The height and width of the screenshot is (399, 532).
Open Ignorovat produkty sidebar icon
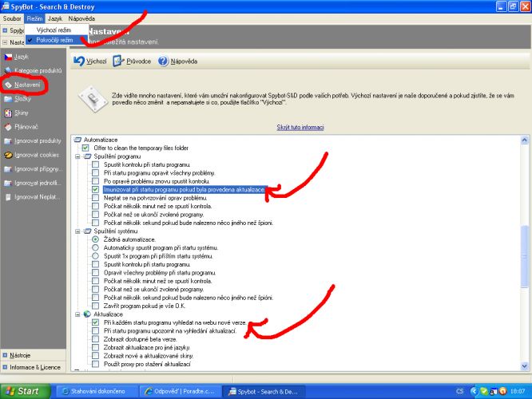8,141
